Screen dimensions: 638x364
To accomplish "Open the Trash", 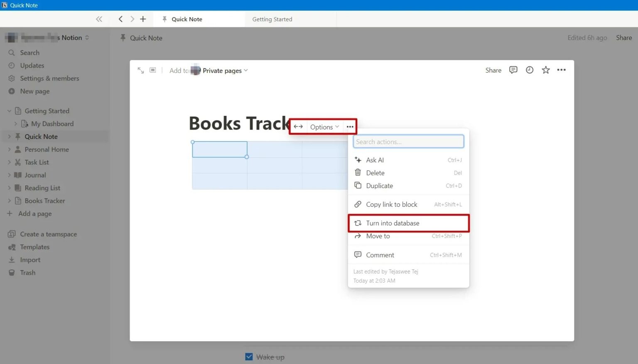I will coord(27,272).
